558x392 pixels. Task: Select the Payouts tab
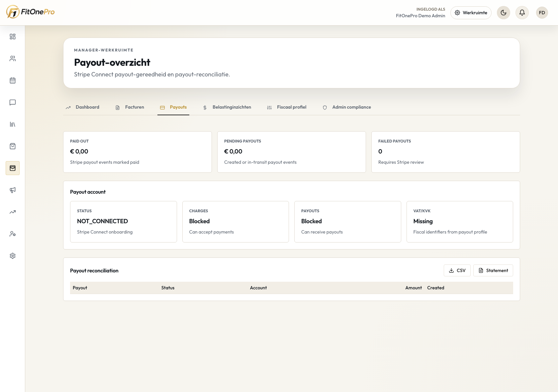point(173,107)
